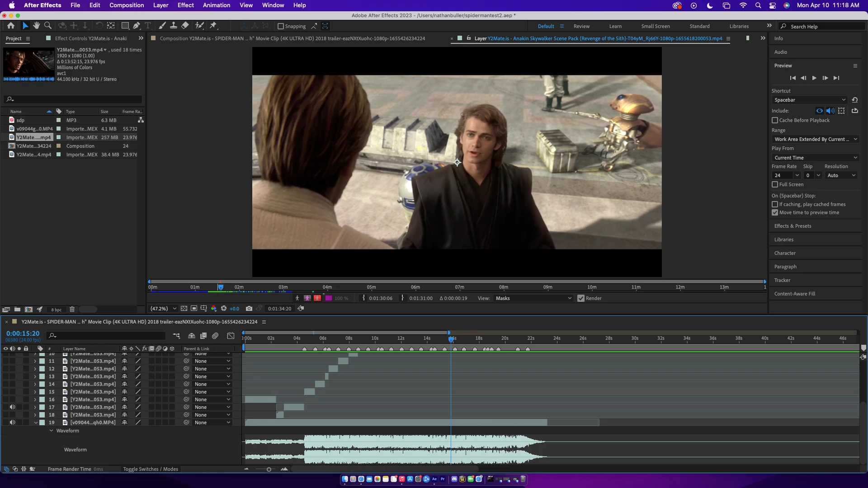868x488 pixels.
Task: Open the Animation menu
Action: click(x=216, y=5)
